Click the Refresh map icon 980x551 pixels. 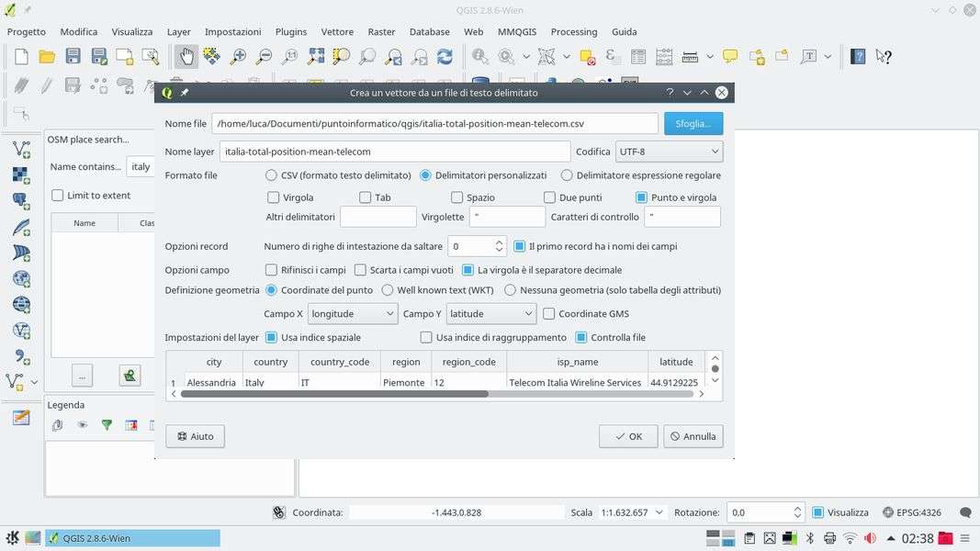pyautogui.click(x=445, y=56)
